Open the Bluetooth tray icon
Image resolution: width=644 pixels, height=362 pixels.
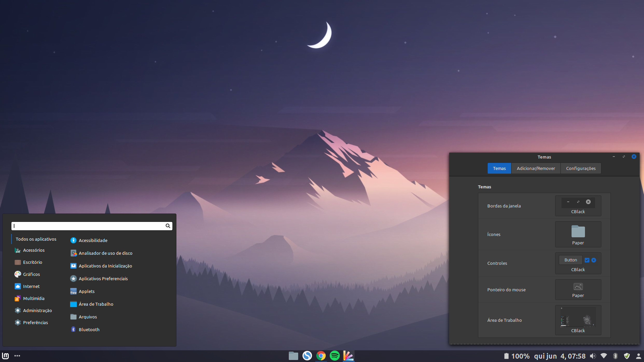(x=615, y=356)
